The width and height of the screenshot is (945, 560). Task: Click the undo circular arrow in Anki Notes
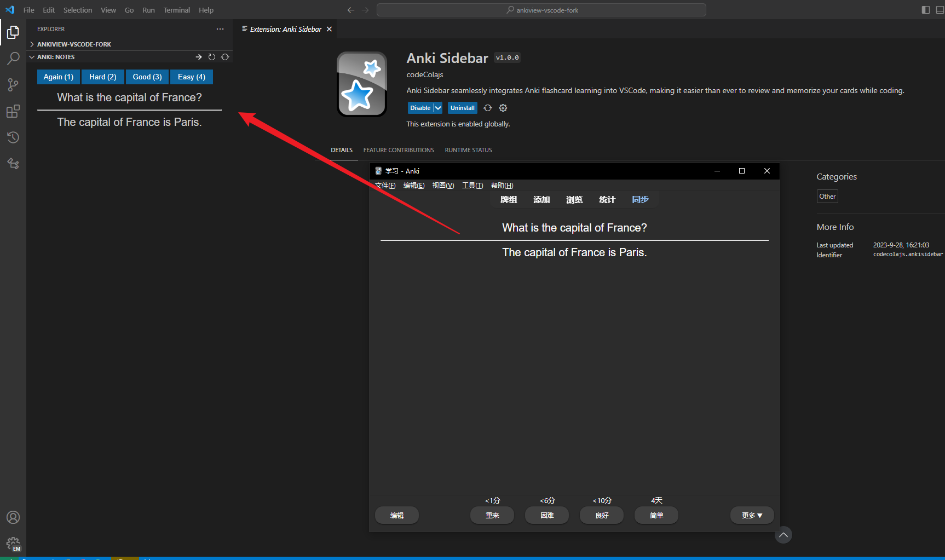[212, 57]
